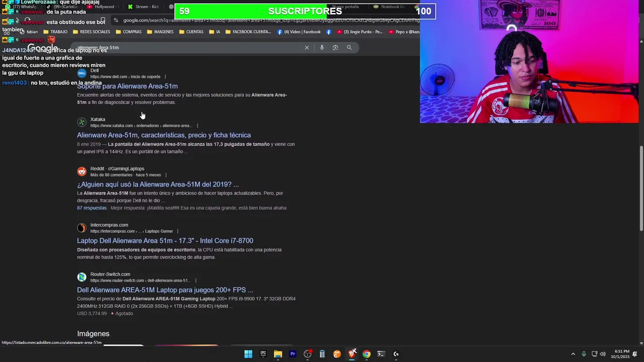644x362 pixels.
Task: Open Adobe Premiere Pro from the taskbar
Action: [293, 354]
